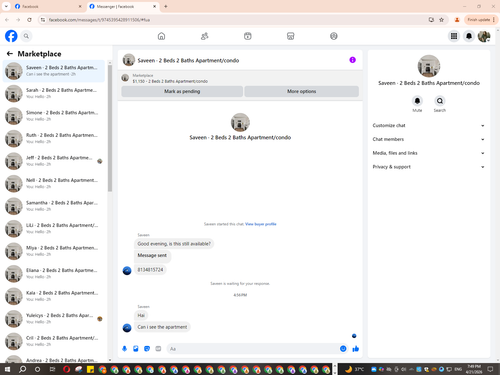The height and width of the screenshot is (375, 500).
Task: Expand Chat members section
Action: tap(428, 139)
